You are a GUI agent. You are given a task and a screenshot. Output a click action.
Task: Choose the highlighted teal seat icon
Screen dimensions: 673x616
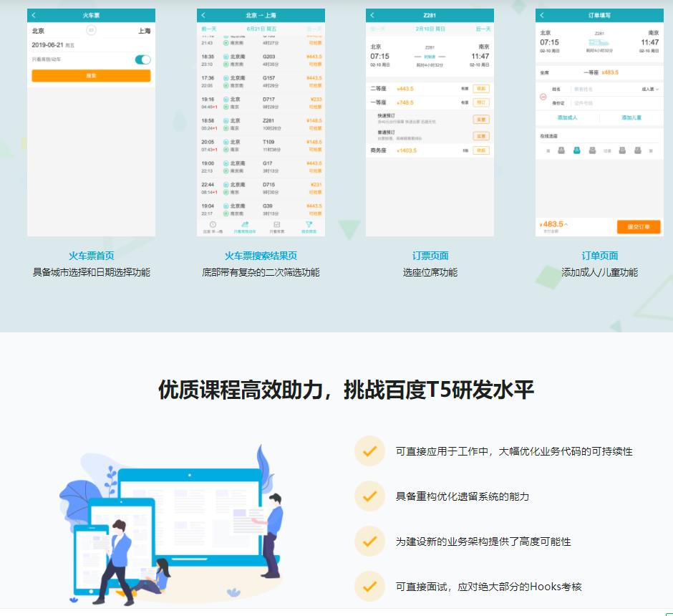pos(576,150)
